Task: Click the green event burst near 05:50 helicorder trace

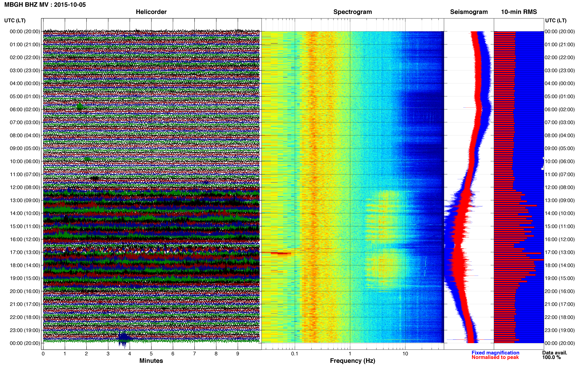Action: click(80, 106)
